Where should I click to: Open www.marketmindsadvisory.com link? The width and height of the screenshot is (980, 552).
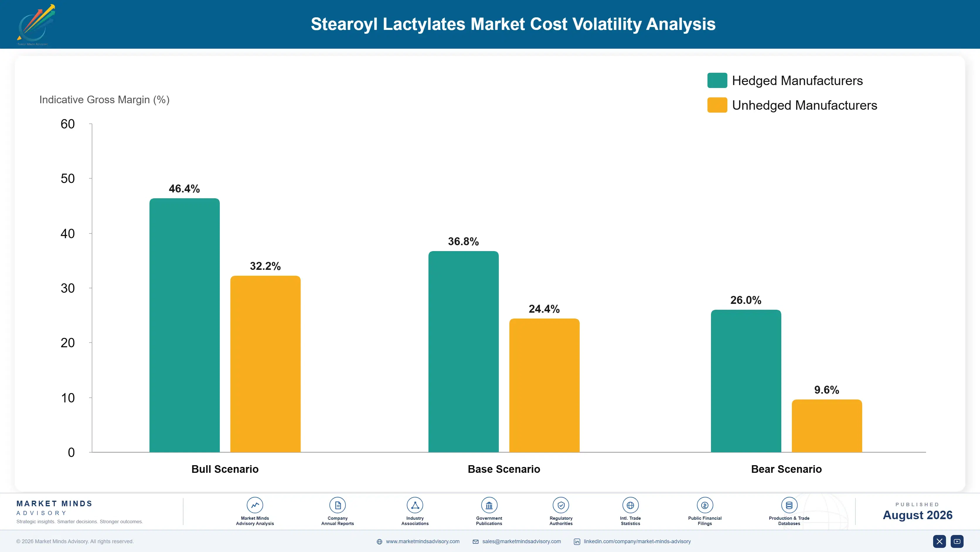click(x=423, y=541)
